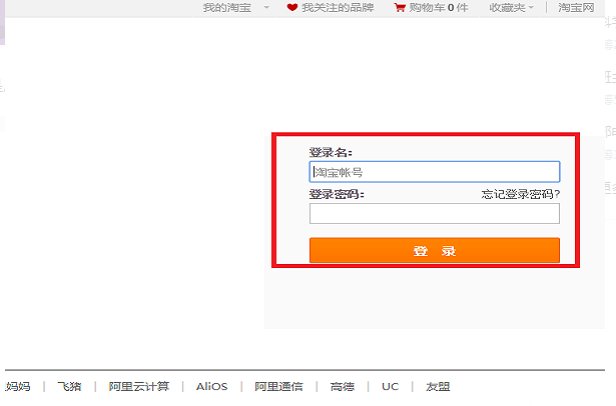
Task: Open the 阿里云计算 footer link
Action: 139,386
